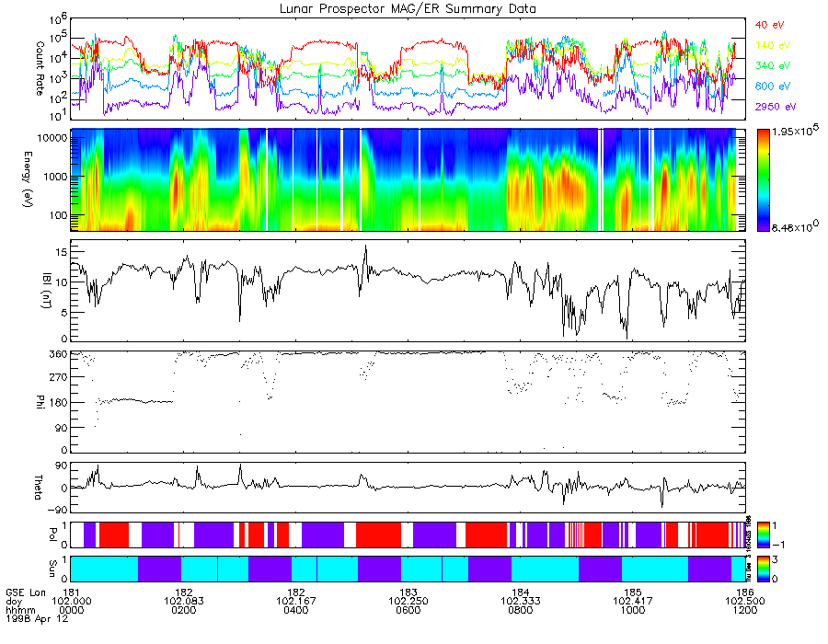Click the Theta axis label
Viewport: 828px width, 644px height.
click(38, 488)
